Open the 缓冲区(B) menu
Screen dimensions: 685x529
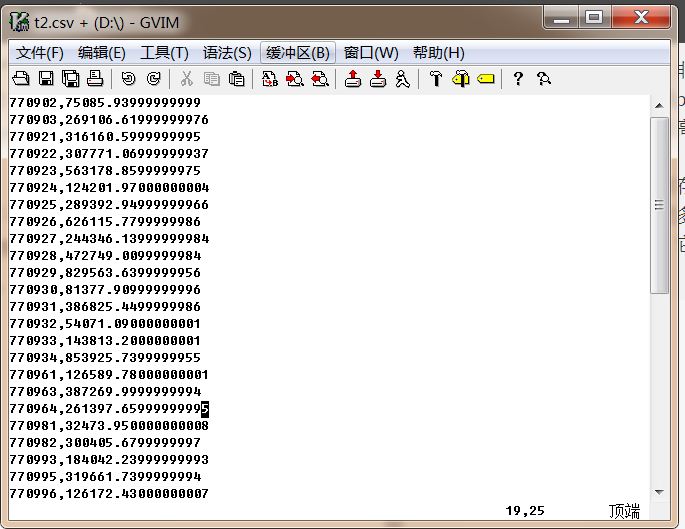[298, 53]
